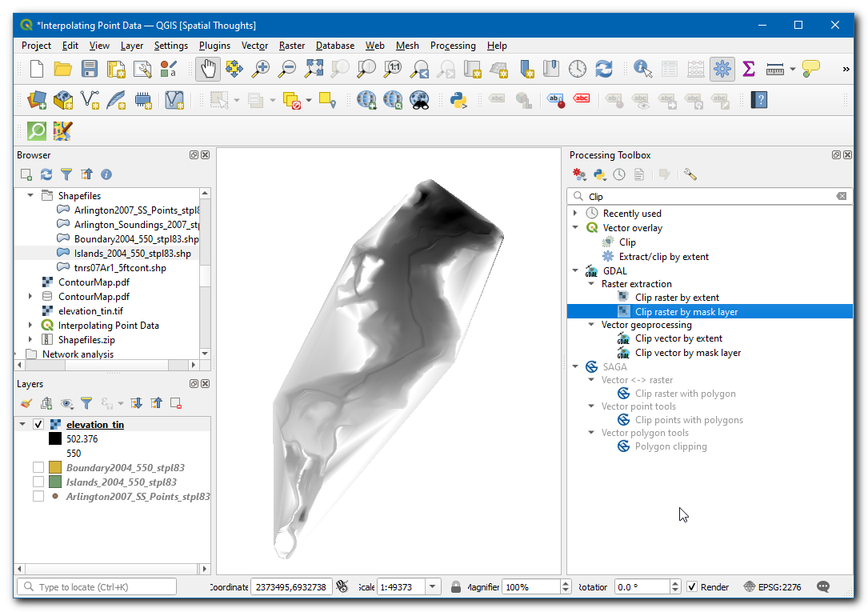
Task: Click the black 502.376 color swatch
Action: coord(54,439)
